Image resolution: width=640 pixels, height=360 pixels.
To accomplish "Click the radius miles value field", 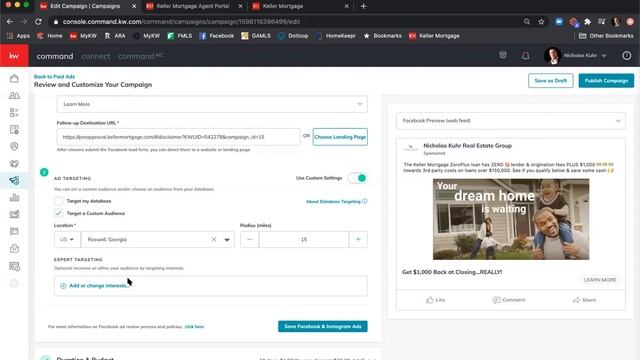I will tap(304, 240).
